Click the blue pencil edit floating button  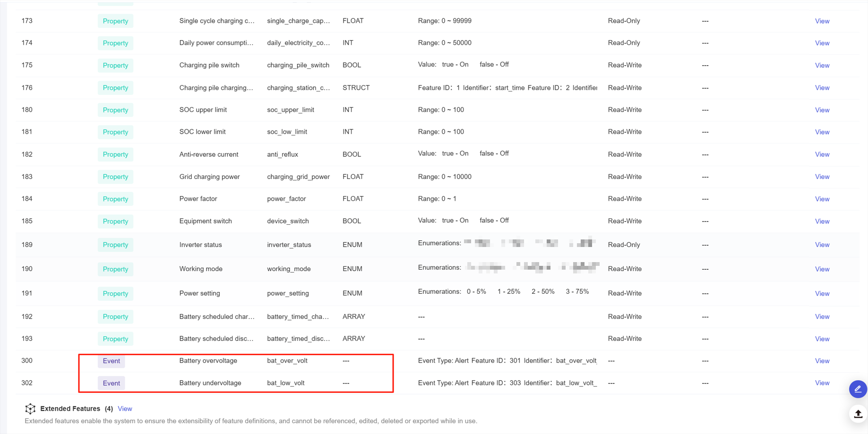858,389
